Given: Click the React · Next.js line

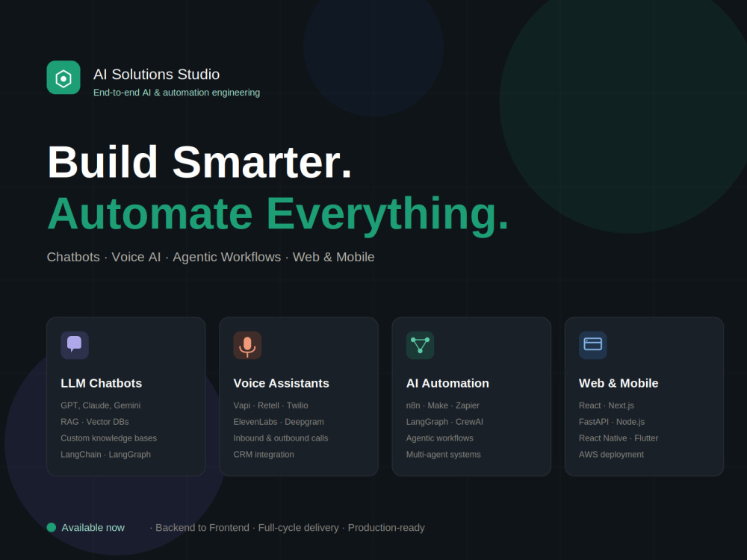Looking at the screenshot, I should pyautogui.click(x=607, y=405).
